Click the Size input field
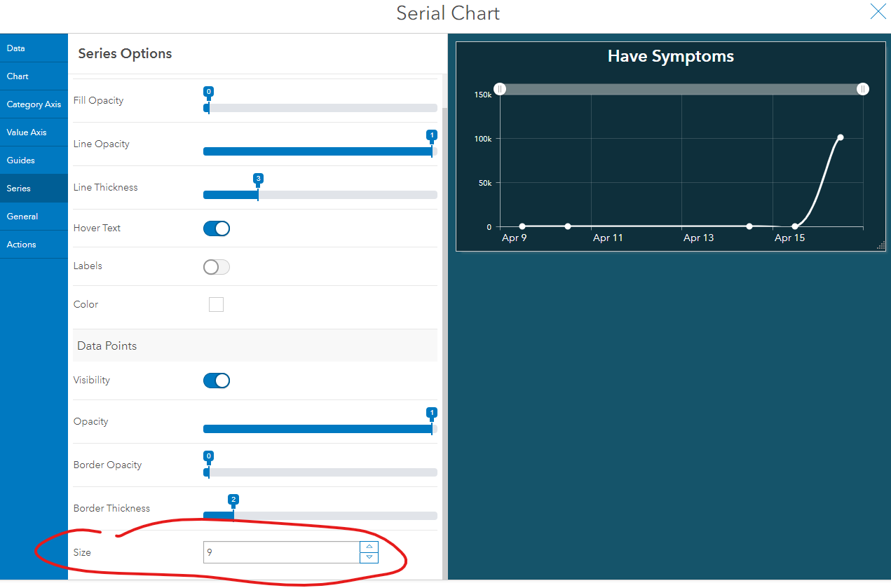This screenshot has width=891, height=588. tap(280, 552)
